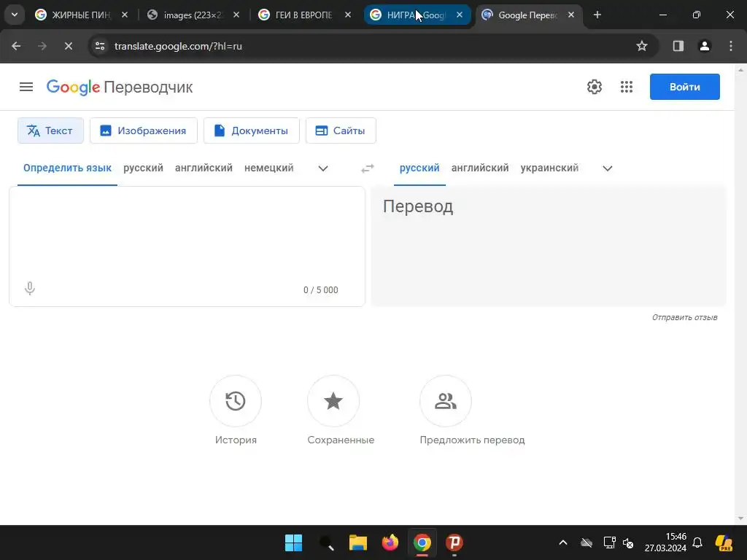747x560 pixels.
Task: Choose немецкий as source language
Action: point(268,168)
